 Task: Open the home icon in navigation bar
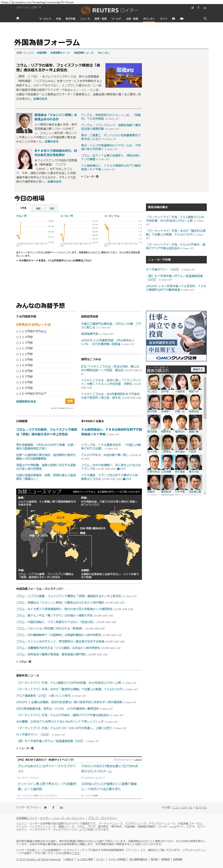(x=18, y=18)
